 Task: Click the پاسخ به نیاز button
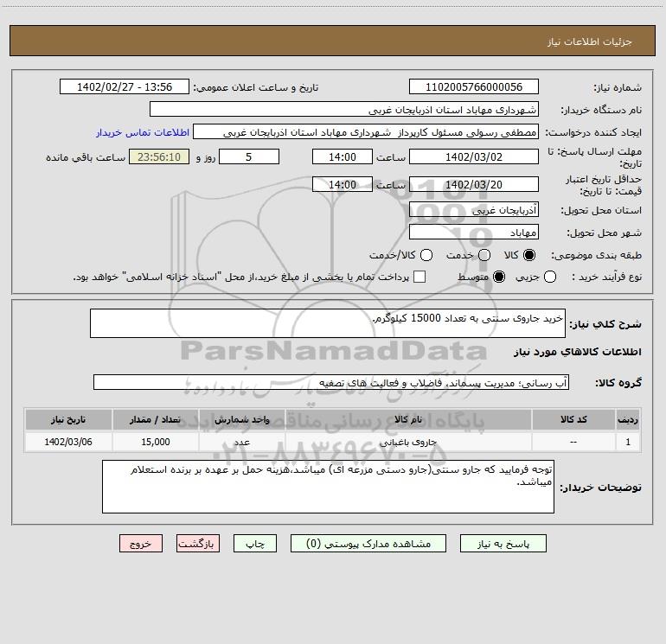click(x=503, y=544)
